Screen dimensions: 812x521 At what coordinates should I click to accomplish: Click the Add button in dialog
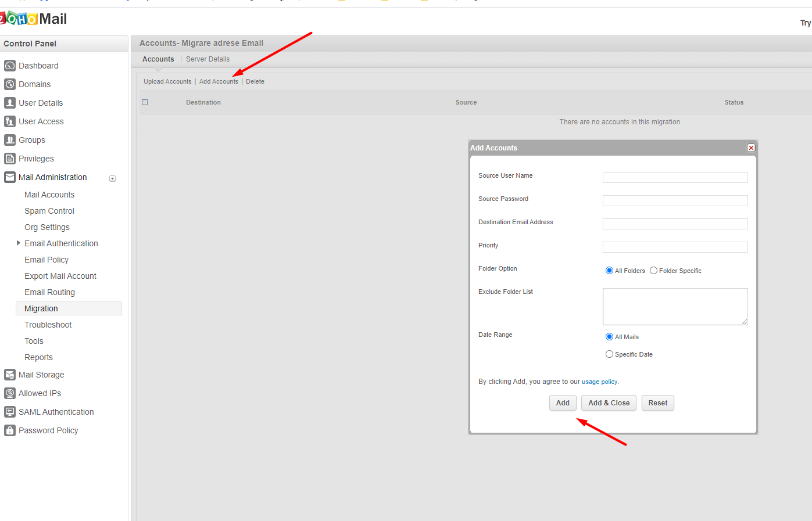pos(563,403)
